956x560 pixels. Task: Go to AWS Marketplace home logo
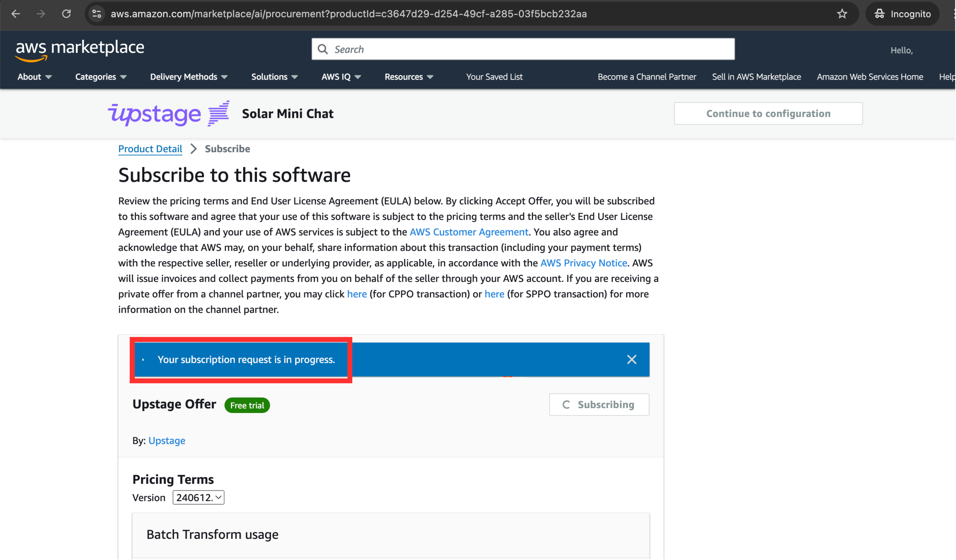point(80,51)
